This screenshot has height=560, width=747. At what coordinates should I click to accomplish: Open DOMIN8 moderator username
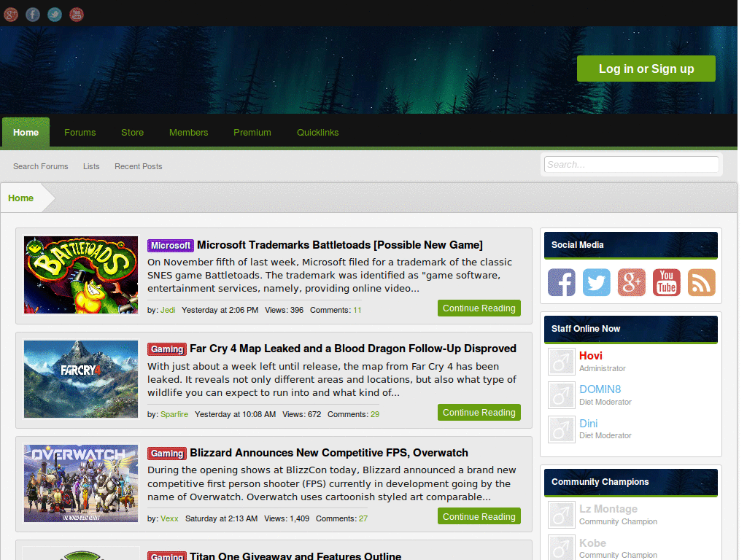tap(600, 389)
